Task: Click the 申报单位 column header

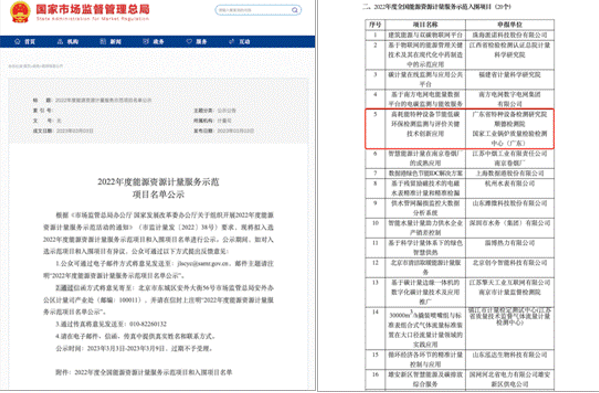Action: point(510,25)
